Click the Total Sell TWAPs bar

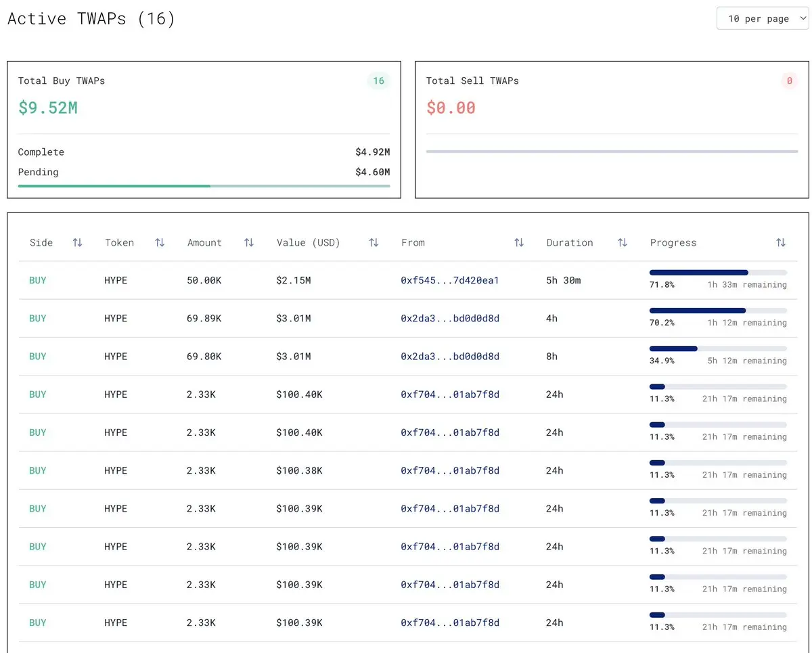[612, 152]
